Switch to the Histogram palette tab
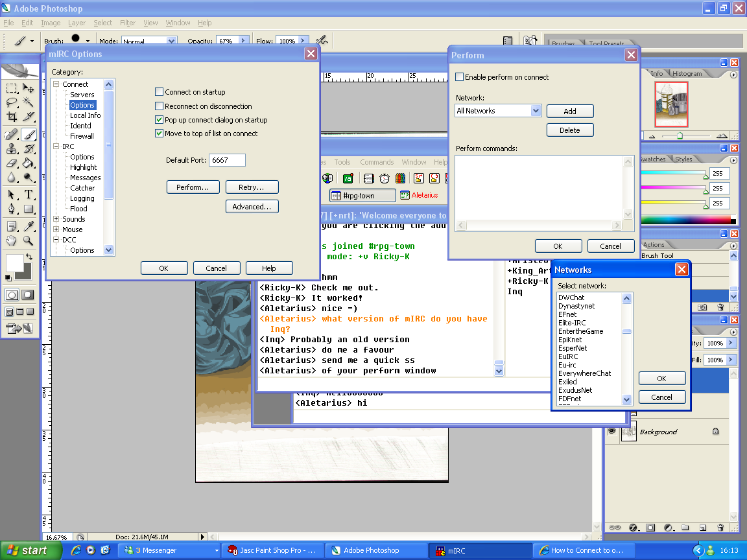 [x=687, y=74]
